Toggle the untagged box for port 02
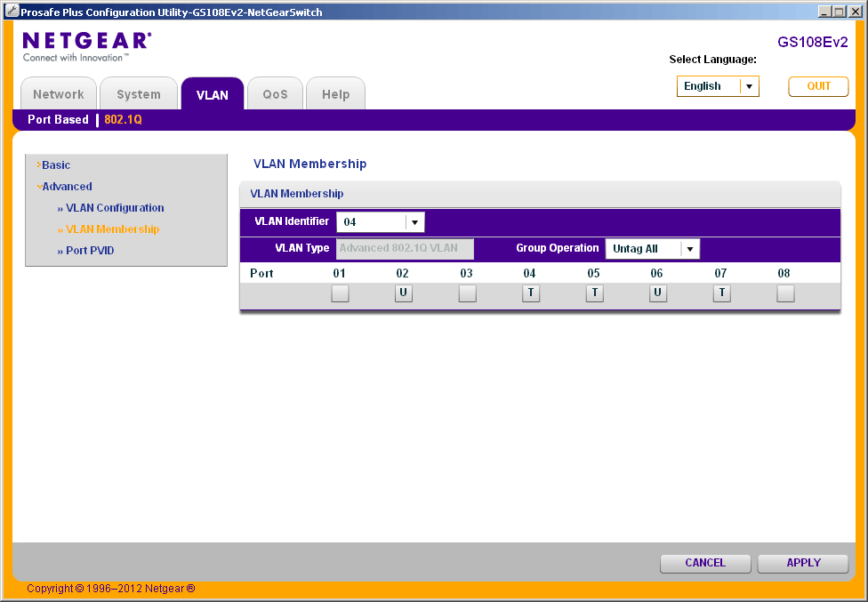This screenshot has height=602, width=868. (404, 293)
